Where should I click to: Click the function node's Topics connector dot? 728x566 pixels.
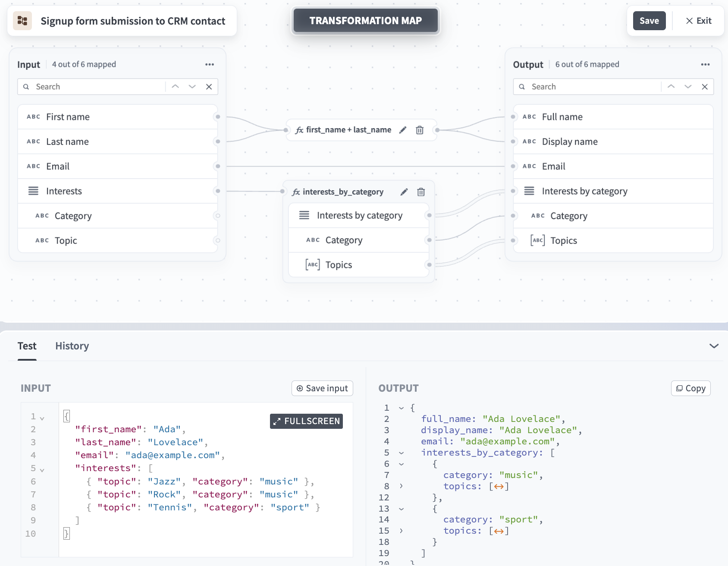pos(429,264)
